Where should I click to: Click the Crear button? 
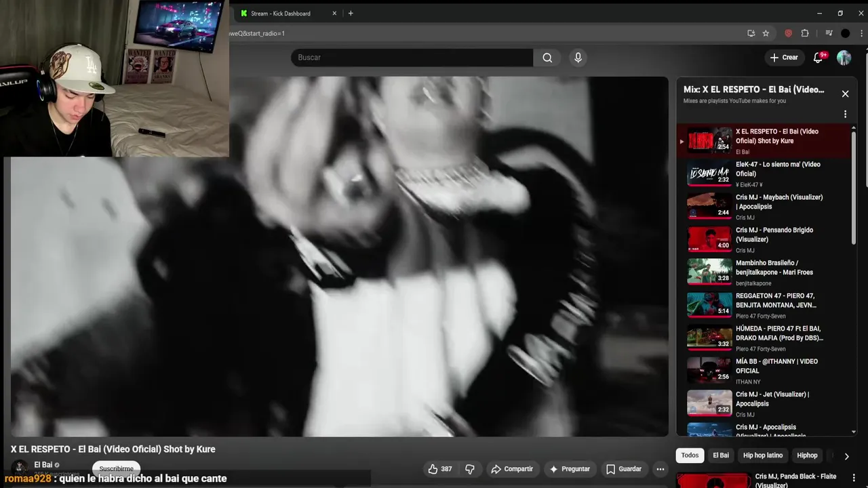click(784, 58)
